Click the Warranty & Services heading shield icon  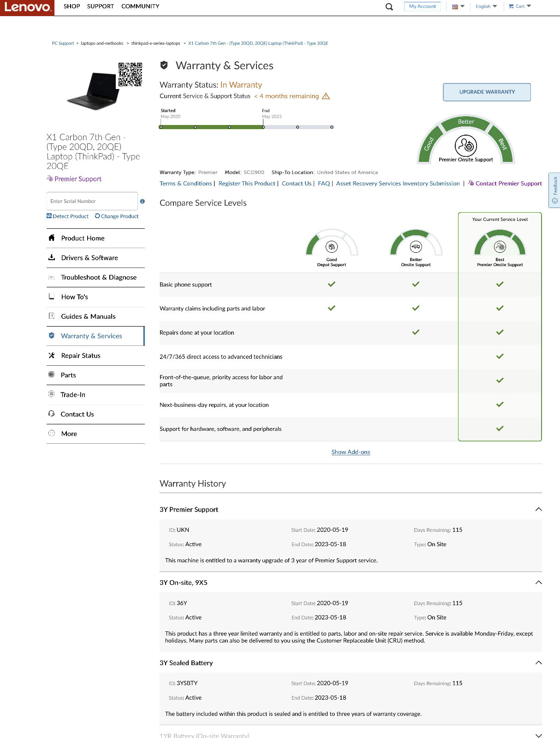point(164,65)
